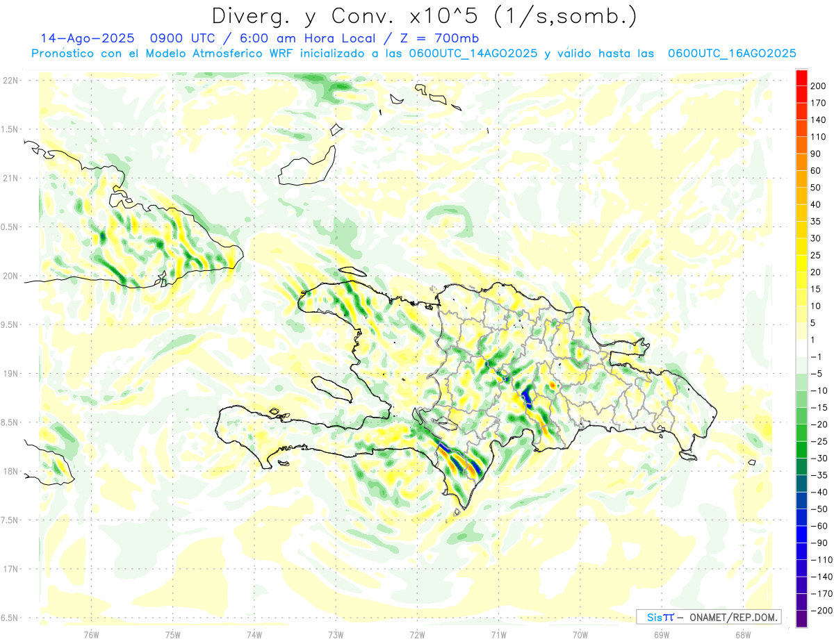Click the white colorbar segment between 1 and -1
The image size is (834, 644).
tap(801, 349)
